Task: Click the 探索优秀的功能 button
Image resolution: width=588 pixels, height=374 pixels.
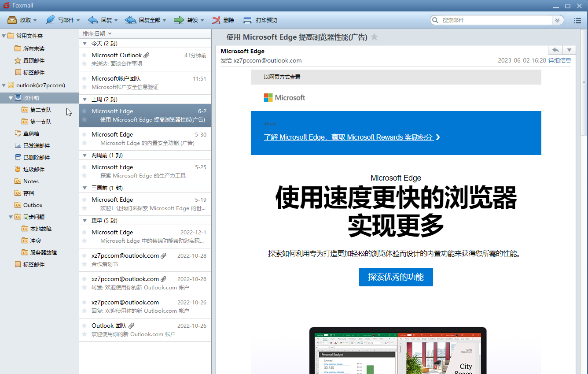Action: click(396, 277)
